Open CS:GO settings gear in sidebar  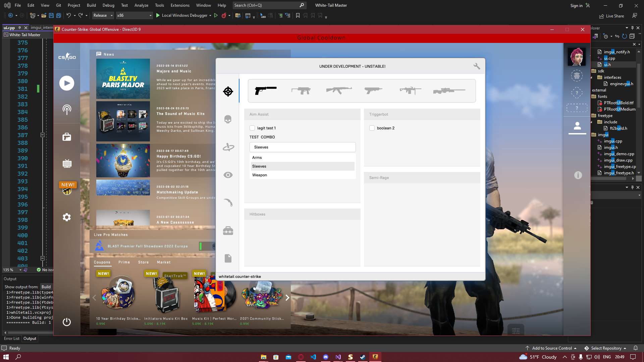tap(67, 217)
